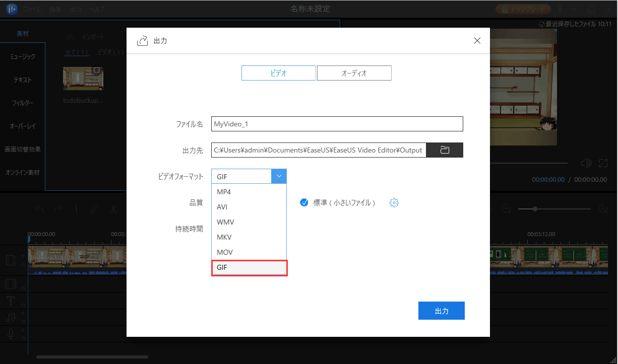Open the ミュージック sidebar tab
The width and height of the screenshot is (618, 364).
pos(23,57)
